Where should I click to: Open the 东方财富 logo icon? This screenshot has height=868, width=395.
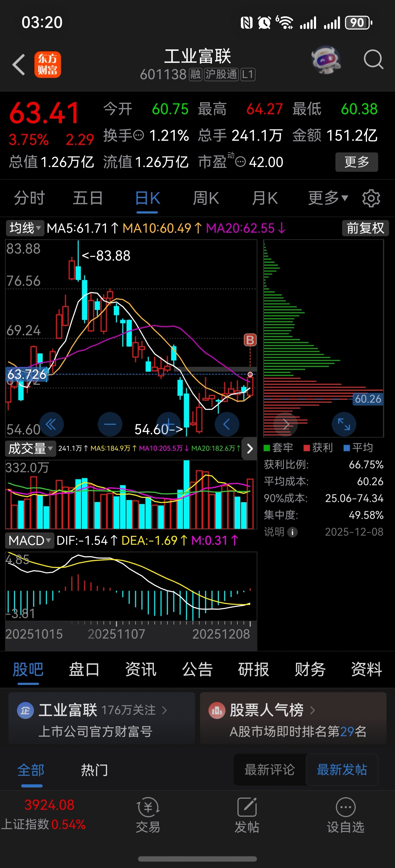pyautogui.click(x=47, y=64)
